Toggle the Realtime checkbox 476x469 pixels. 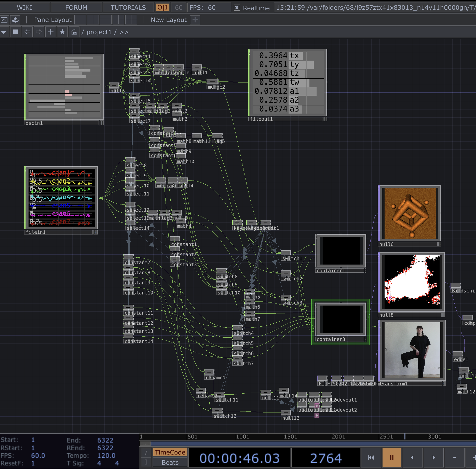coord(237,8)
